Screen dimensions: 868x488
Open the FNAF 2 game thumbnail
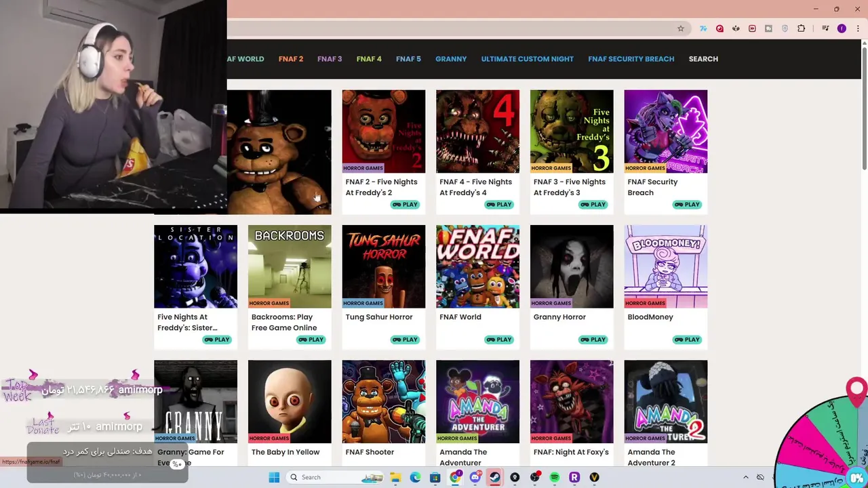click(x=384, y=131)
